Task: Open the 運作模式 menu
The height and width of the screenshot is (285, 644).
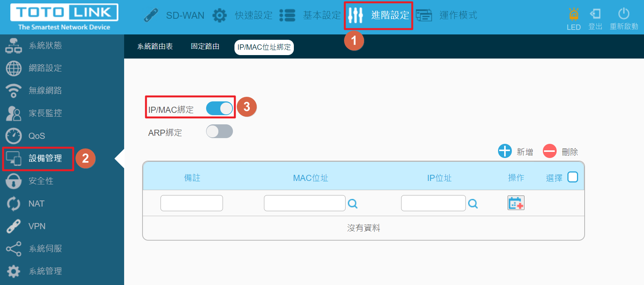Action: [459, 15]
